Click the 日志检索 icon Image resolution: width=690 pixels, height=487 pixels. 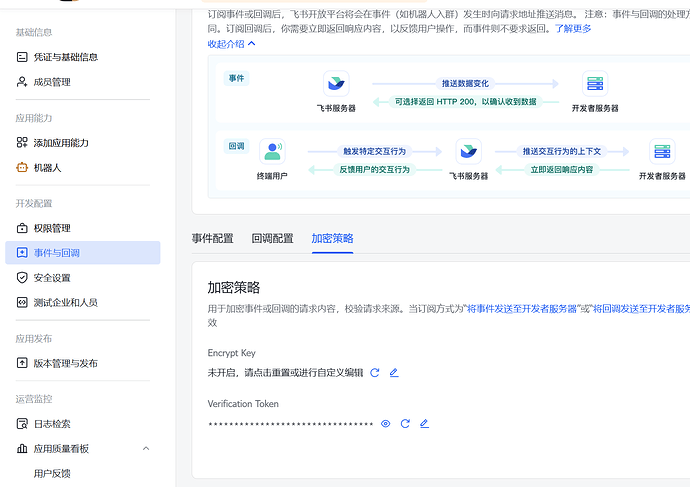[x=22, y=424]
